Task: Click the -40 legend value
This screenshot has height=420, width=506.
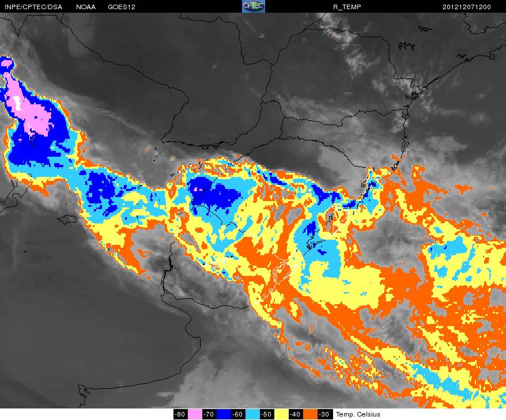Action: (x=296, y=414)
